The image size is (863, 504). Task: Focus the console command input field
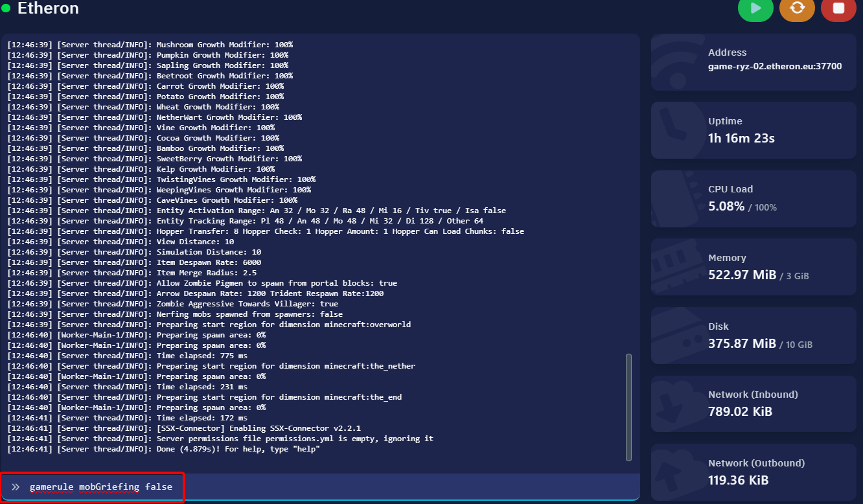(324, 487)
